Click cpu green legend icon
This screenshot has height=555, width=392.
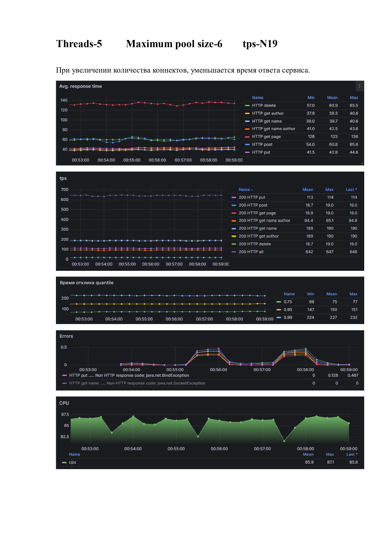tap(64, 462)
